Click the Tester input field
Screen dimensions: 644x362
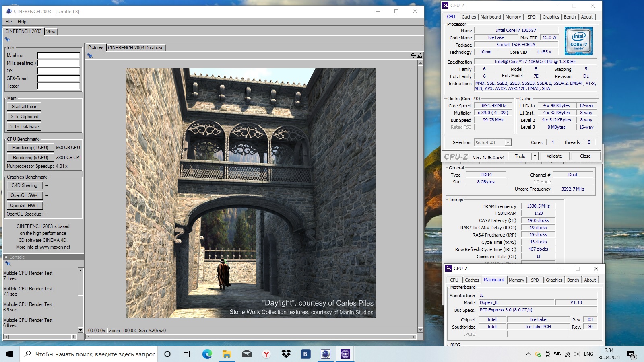[x=59, y=86]
